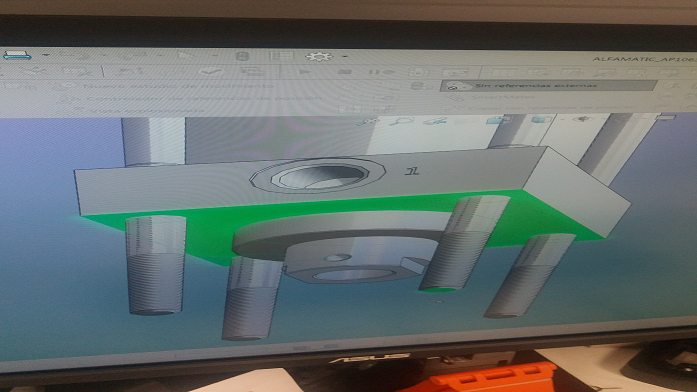Image resolution: width=697 pixels, height=392 pixels.
Task: Expand the Print dropdown arrow
Action: point(46,55)
